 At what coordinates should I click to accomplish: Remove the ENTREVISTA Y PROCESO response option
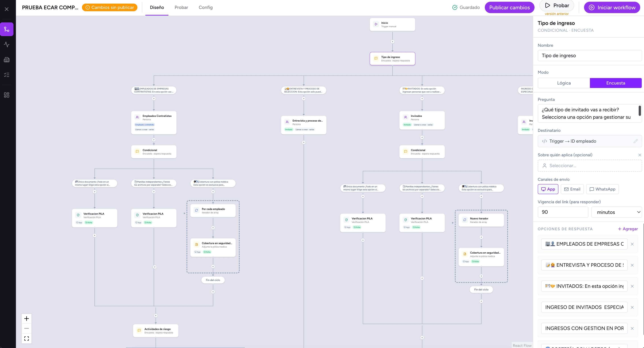point(632,265)
